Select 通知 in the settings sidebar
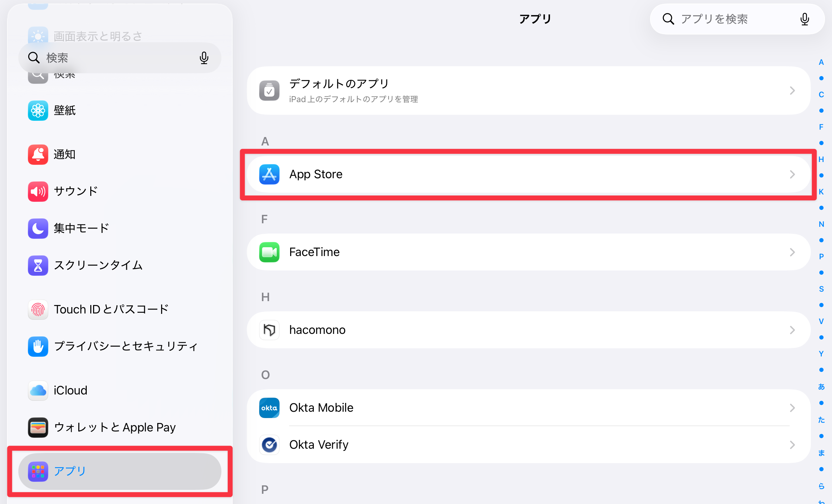Viewport: 832px width, 504px height. 120,155
